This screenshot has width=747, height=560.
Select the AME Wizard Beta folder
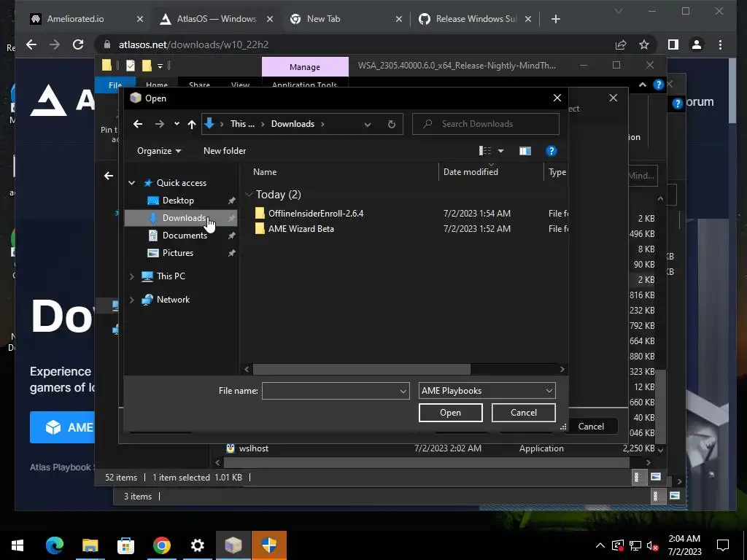point(301,228)
